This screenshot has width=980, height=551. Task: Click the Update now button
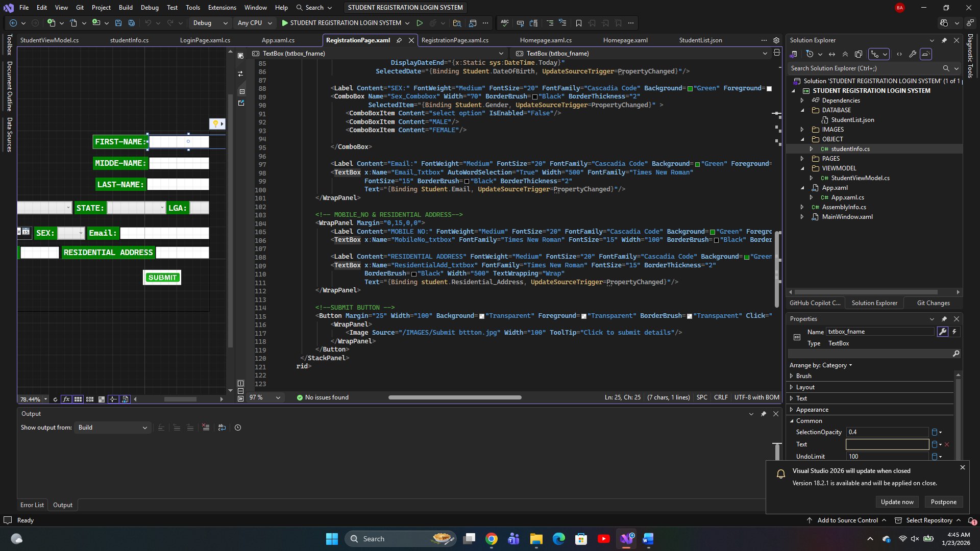pos(897,502)
